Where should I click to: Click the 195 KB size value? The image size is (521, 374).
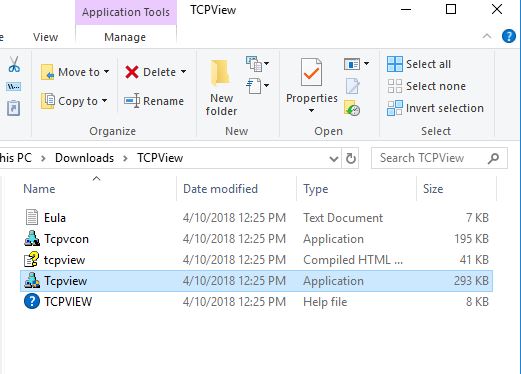(x=471, y=239)
